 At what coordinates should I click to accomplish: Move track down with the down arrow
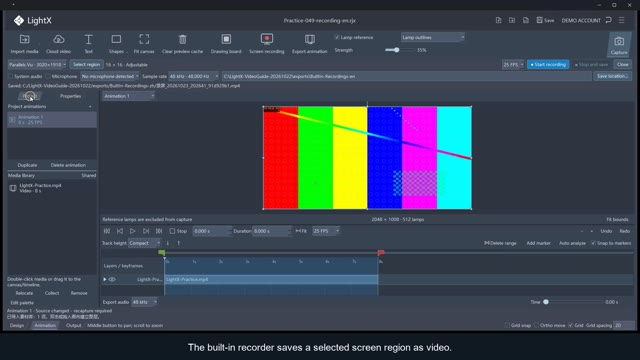point(168,243)
